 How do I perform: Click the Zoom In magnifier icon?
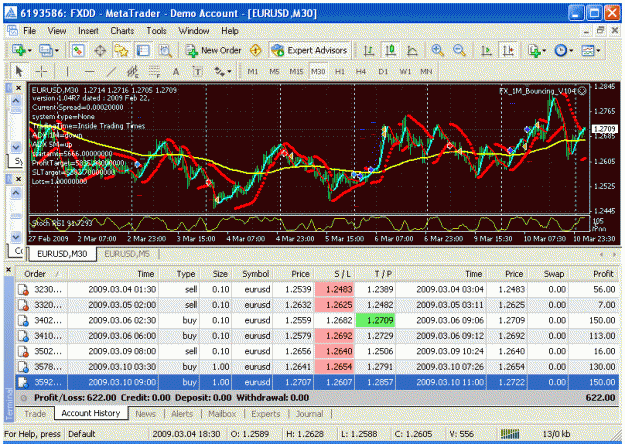point(438,51)
